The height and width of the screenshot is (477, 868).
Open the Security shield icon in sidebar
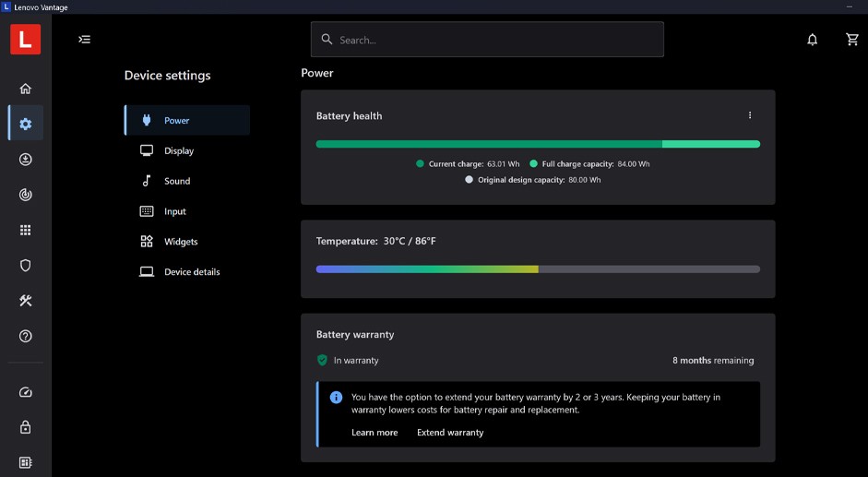pos(25,266)
